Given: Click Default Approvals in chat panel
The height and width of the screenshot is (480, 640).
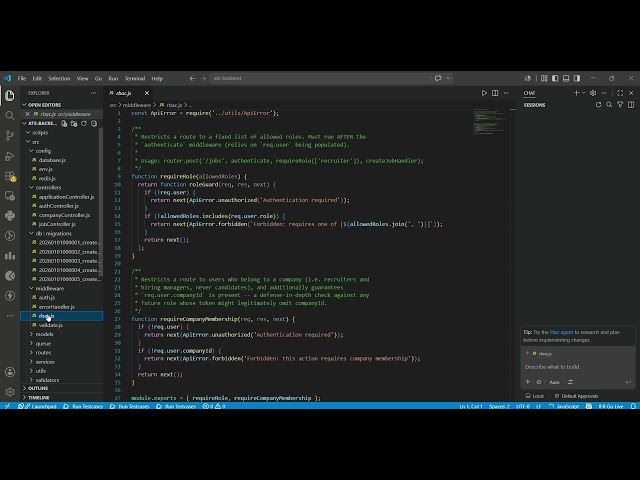Looking at the screenshot, I should coord(576,396).
